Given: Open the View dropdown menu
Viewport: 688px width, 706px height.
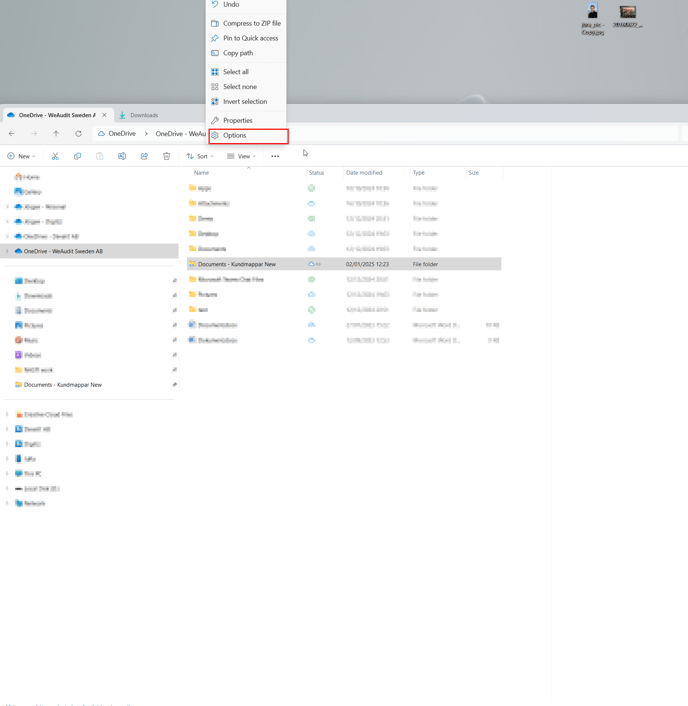Looking at the screenshot, I should point(241,156).
